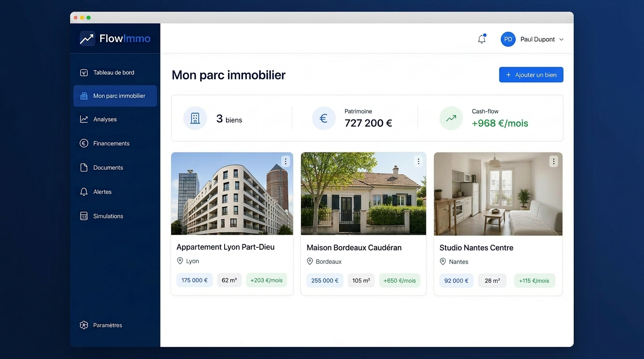Click the Analyses chart icon

point(84,119)
